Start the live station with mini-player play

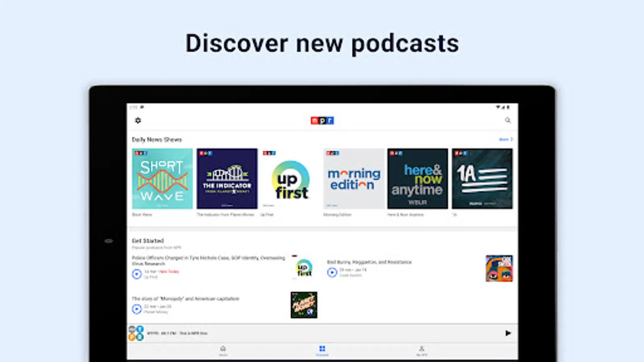coord(508,333)
